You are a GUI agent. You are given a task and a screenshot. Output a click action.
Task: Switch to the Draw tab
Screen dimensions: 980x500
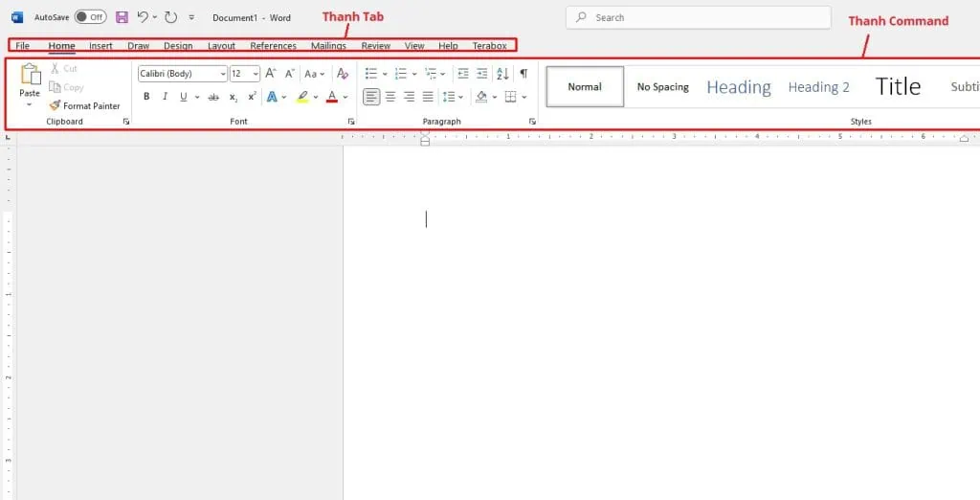pyautogui.click(x=138, y=46)
